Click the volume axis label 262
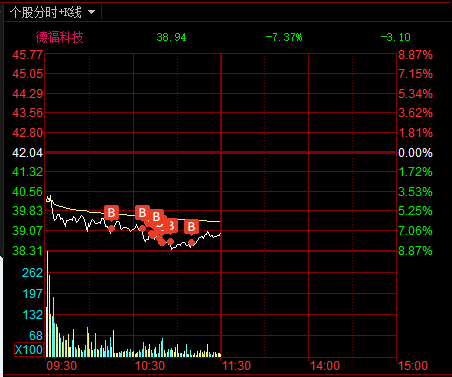Viewport: 452px width, 377px height. [x=33, y=273]
